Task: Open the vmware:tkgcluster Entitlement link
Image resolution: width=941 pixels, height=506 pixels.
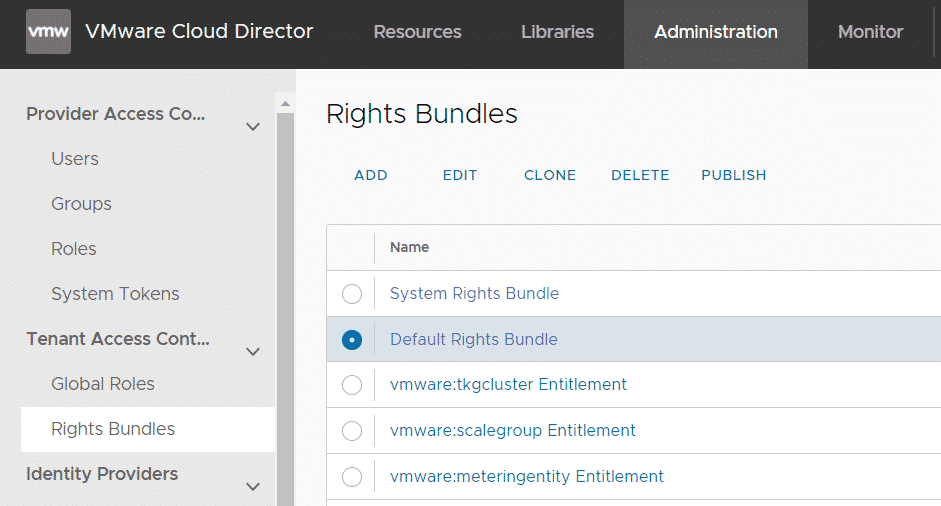Action: coord(508,384)
